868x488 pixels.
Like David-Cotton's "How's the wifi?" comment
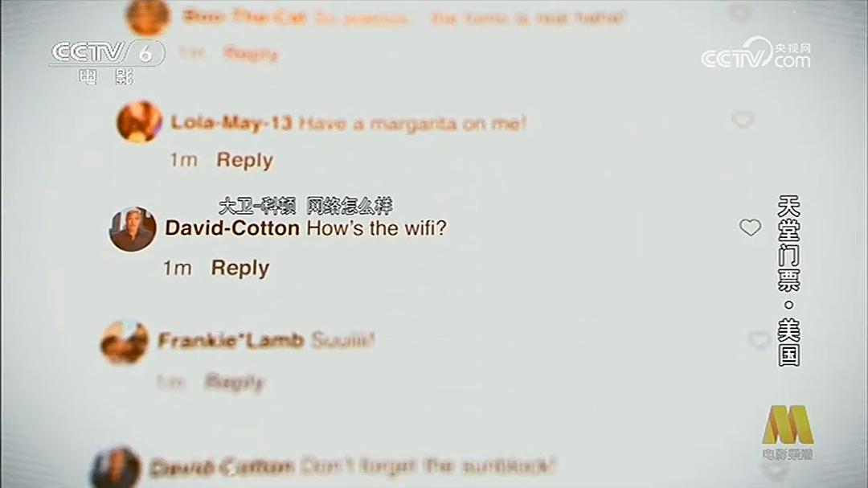(x=750, y=227)
